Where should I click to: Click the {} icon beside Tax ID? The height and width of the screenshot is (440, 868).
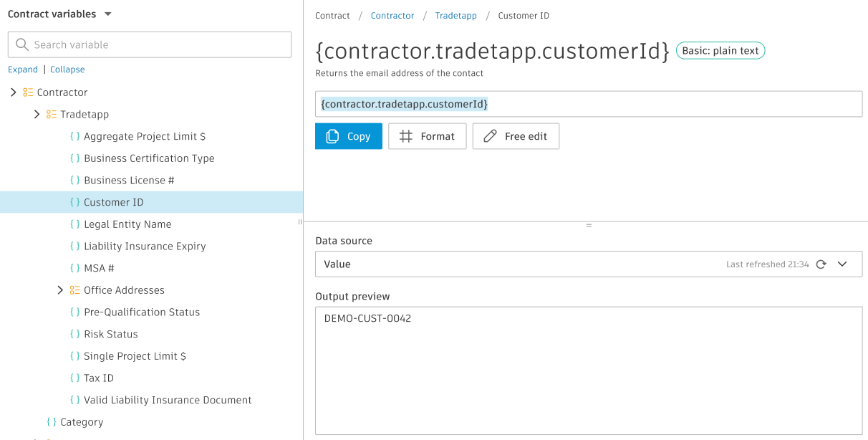coord(75,378)
